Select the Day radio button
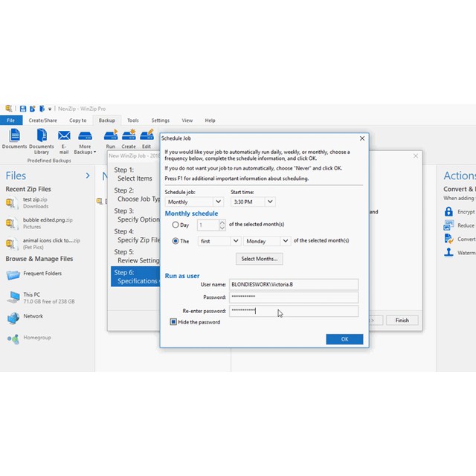 point(176,225)
